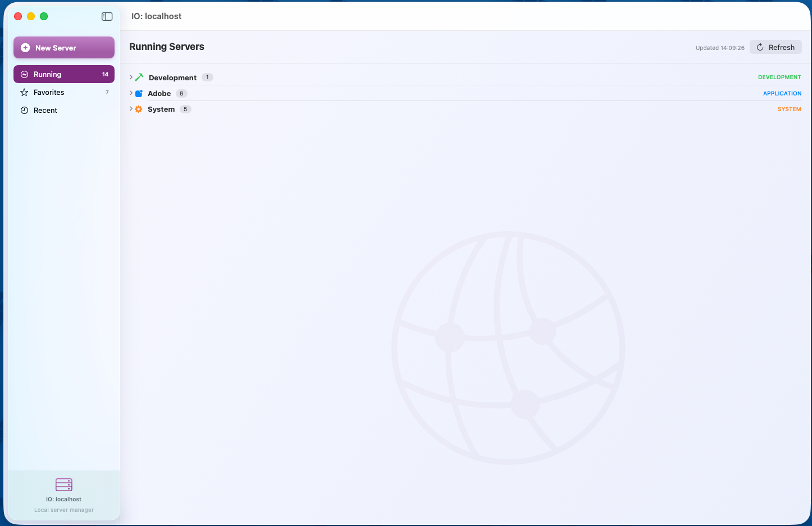Open the Favorites sidebar item
Viewport: 812px width, 526px height.
tap(64, 92)
